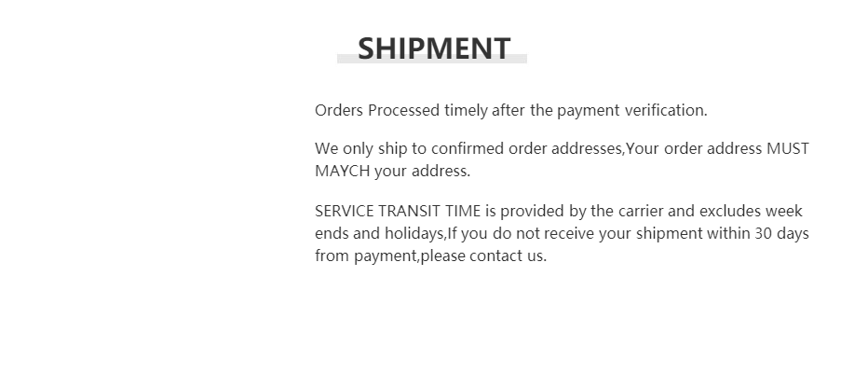Click the "30 days" text
This screenshot has height=373, width=868.
[x=782, y=233]
